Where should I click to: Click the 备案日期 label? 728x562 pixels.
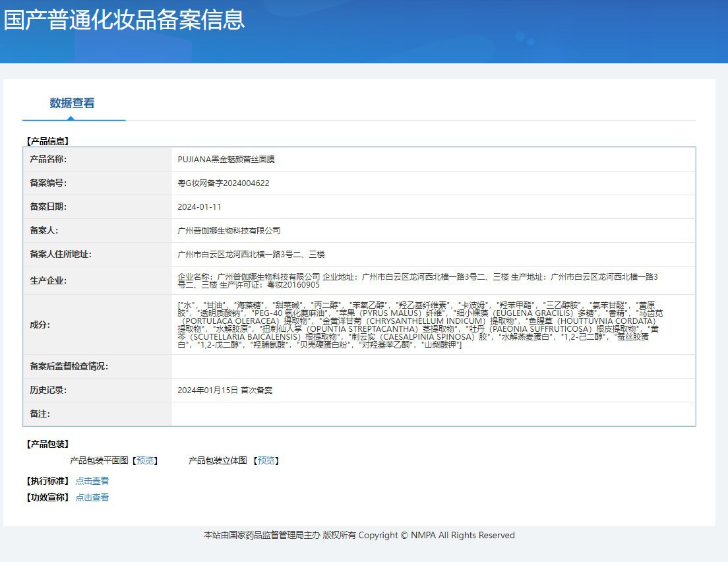[x=48, y=206]
